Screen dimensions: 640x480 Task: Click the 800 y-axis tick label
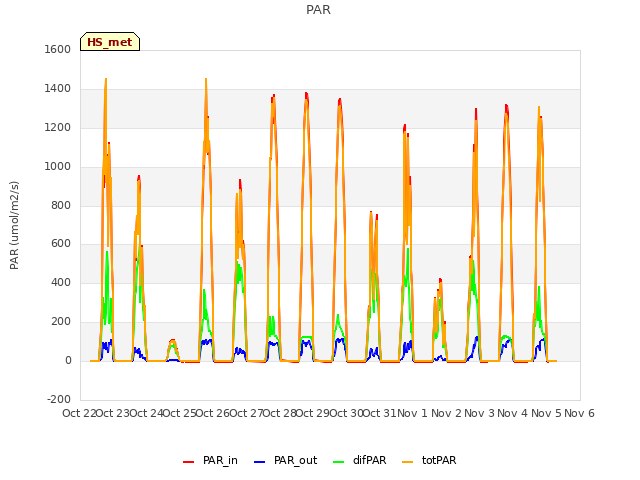(x=61, y=205)
